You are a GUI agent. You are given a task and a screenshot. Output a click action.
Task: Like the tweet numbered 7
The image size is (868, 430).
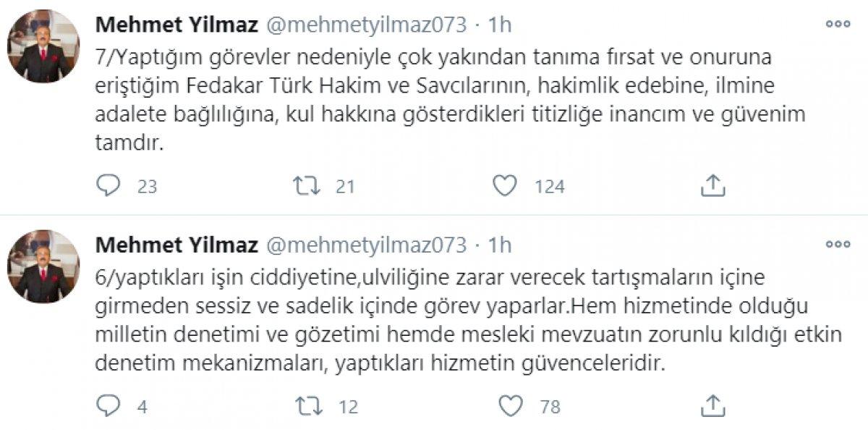point(509,186)
